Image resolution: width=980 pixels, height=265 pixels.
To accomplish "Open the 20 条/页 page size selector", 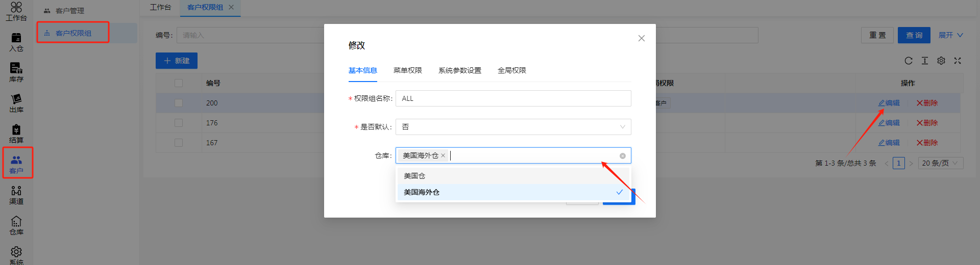I will click(x=940, y=163).
